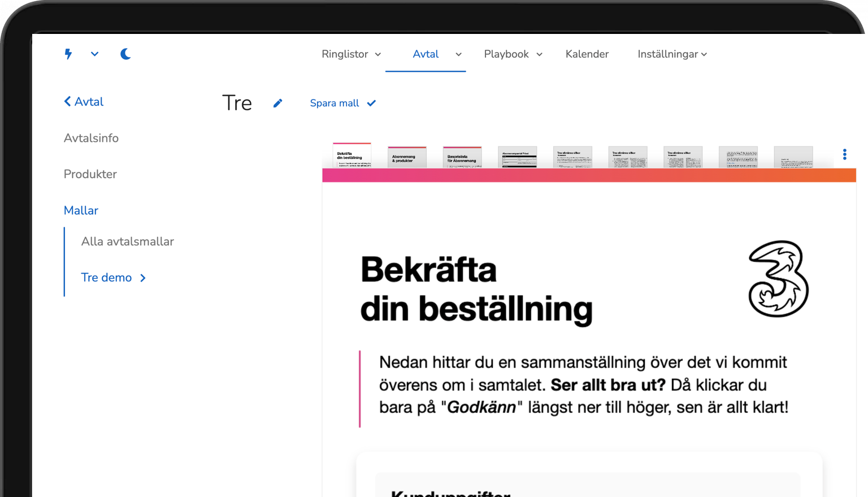
Task: Select the Avtal tab
Action: [x=426, y=54]
